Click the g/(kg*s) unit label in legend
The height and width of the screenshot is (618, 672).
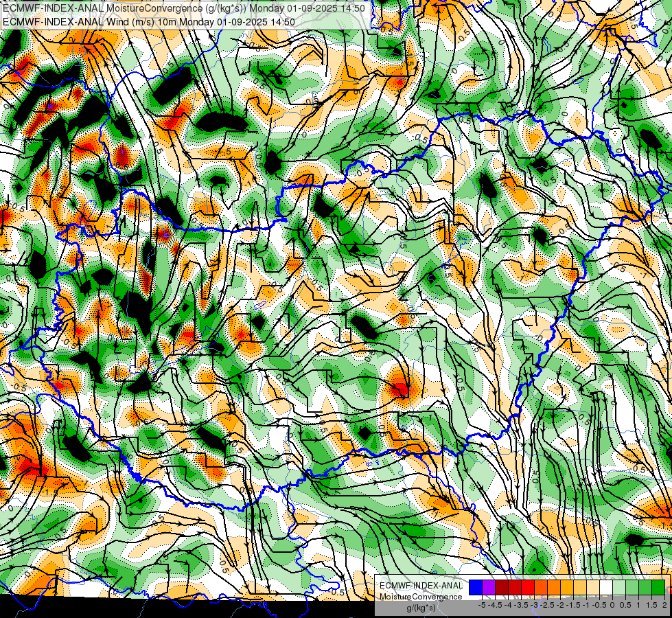pos(421,608)
